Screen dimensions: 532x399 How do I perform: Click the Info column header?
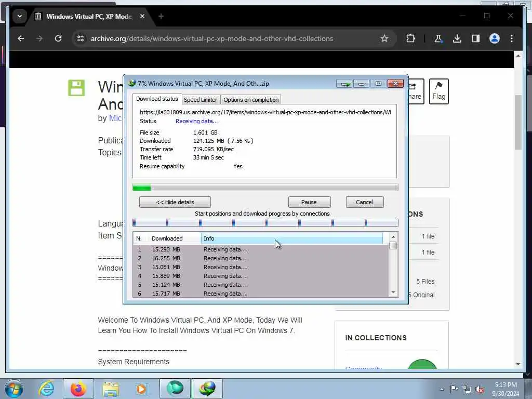[x=292, y=238]
